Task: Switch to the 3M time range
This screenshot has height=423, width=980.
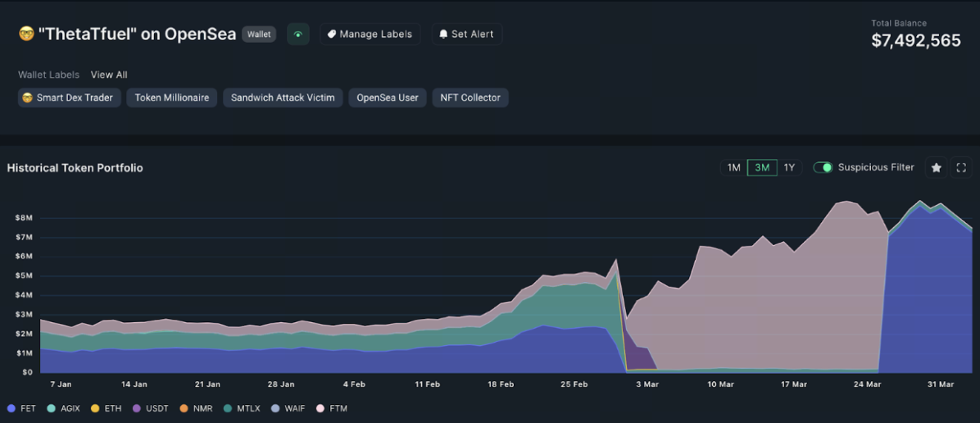Action: (762, 167)
